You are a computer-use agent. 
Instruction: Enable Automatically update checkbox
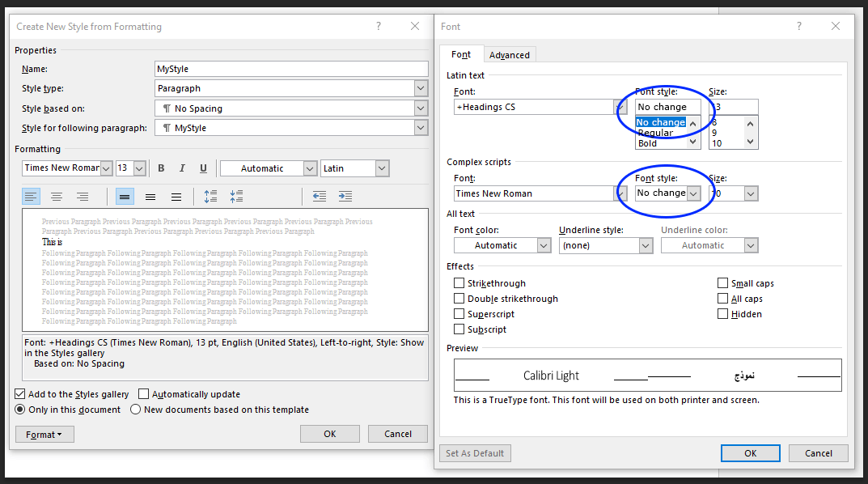[143, 394]
